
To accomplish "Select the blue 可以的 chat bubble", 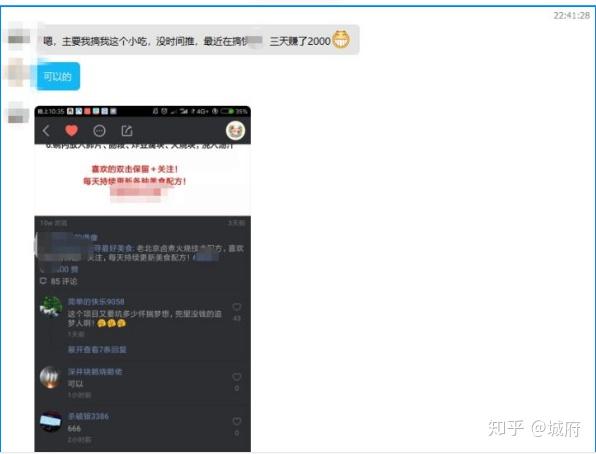I will point(58,76).
